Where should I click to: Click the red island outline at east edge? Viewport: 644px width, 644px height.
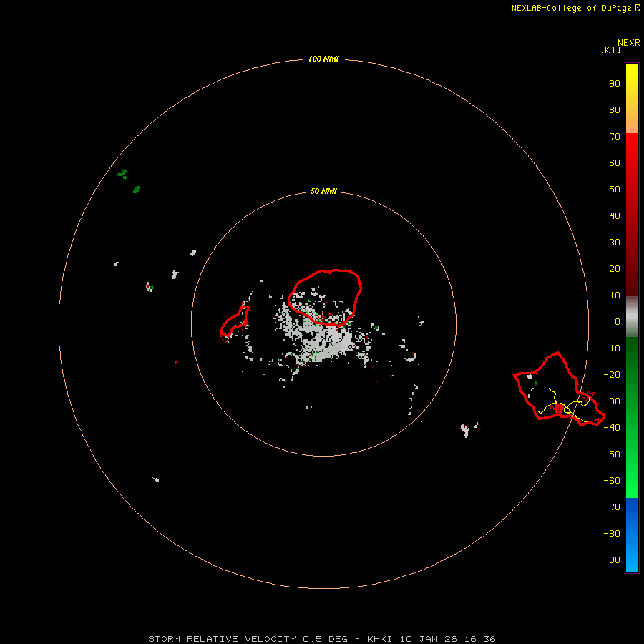tap(559, 389)
